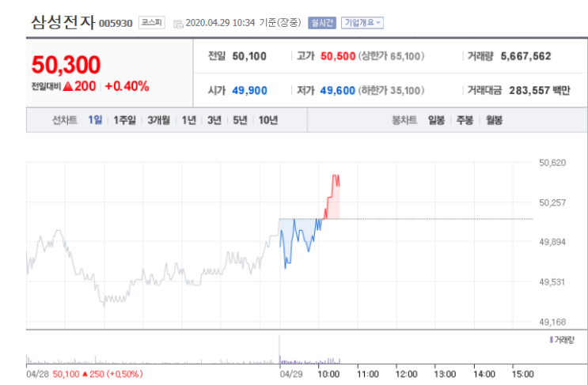Viewport: 588px width, 385px height.
Task: Click the upper limit 상한가 65,100 text
Action: pyautogui.click(x=391, y=56)
